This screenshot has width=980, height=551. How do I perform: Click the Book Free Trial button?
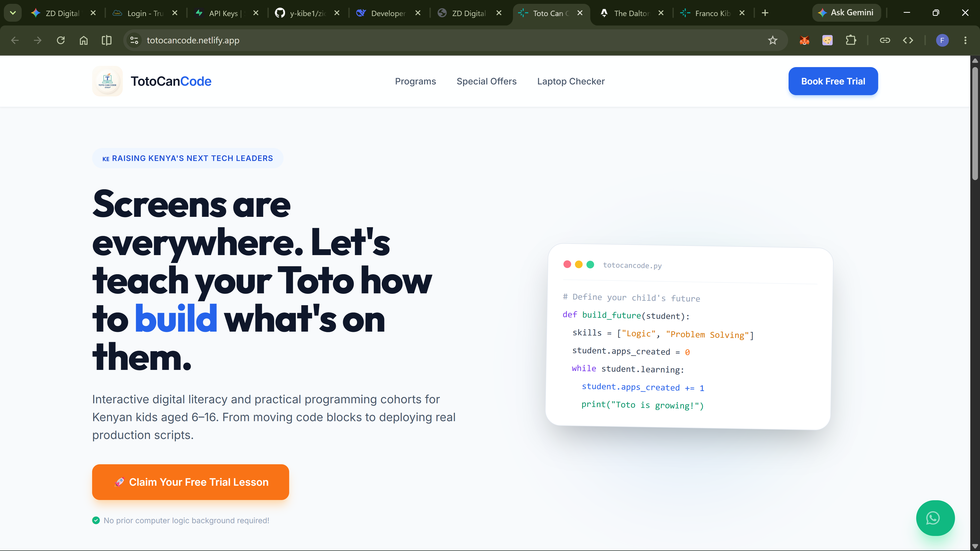click(x=833, y=81)
